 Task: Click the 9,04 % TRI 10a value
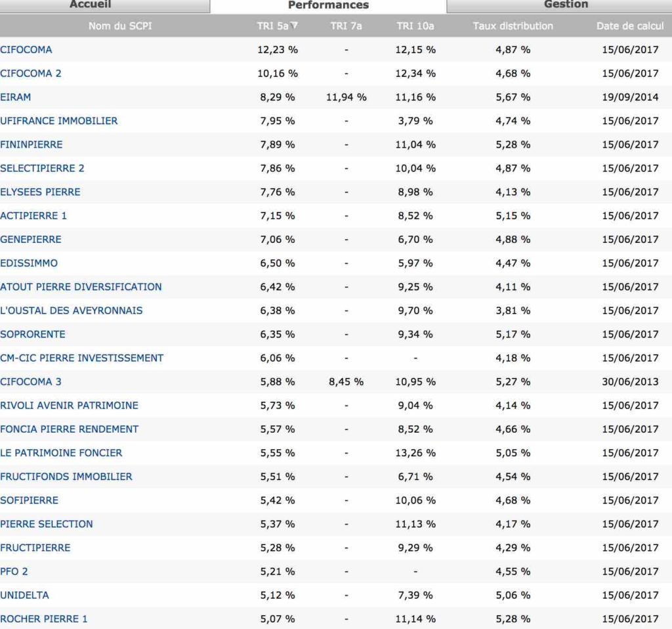[x=415, y=406]
